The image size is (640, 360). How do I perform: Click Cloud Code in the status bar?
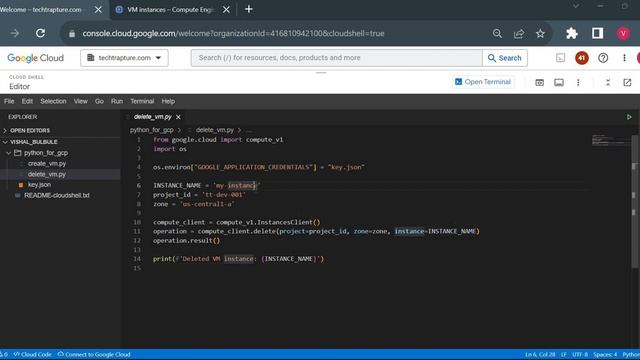click(32, 354)
